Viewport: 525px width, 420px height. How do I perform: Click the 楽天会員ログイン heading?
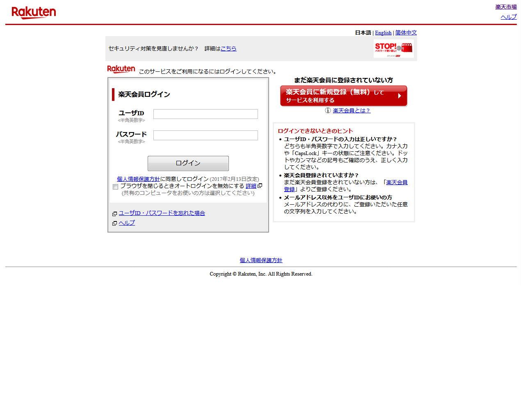click(144, 94)
